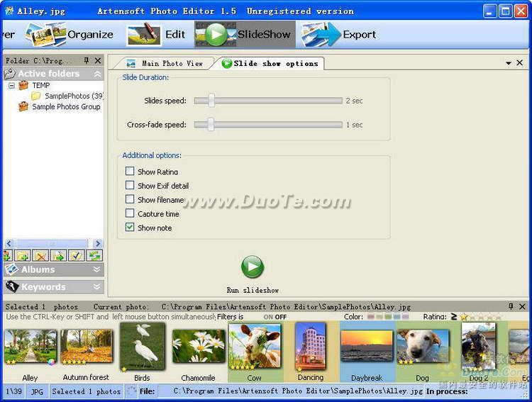Click the Slides speed slider handle
The width and height of the screenshot is (532, 402).
coord(211,101)
